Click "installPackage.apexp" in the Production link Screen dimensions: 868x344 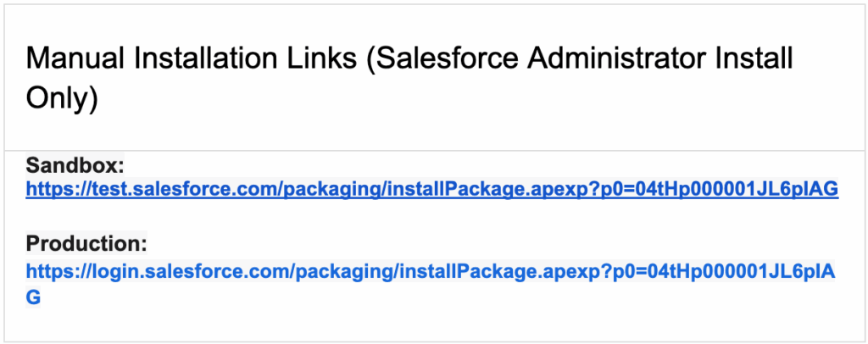coord(479,272)
